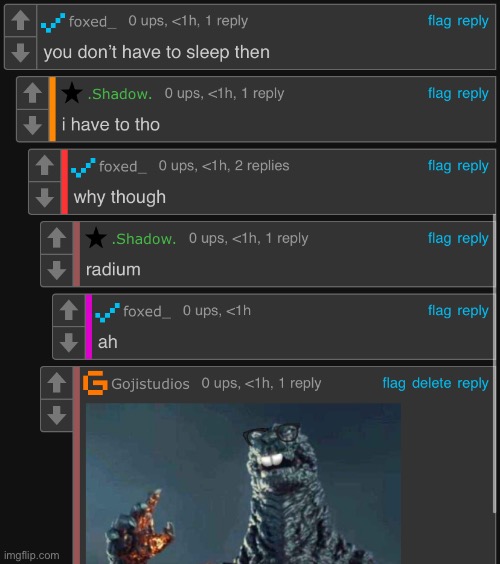Flag the Gojistudios comment
500x564 pixels.
tap(394, 383)
